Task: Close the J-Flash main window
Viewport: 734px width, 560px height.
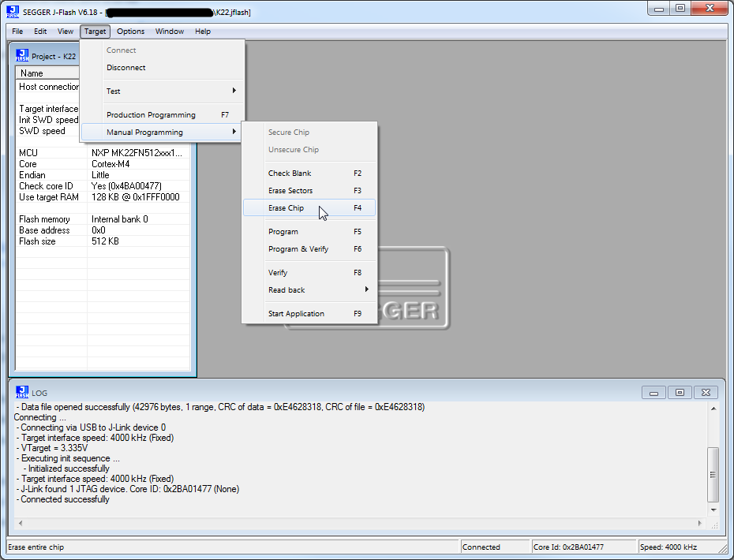Action: click(710, 9)
